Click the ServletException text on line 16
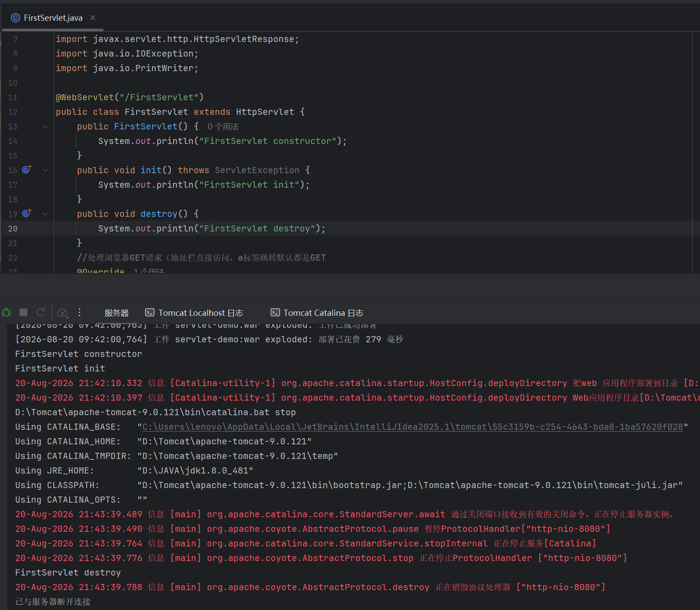The image size is (700, 610). [257, 170]
